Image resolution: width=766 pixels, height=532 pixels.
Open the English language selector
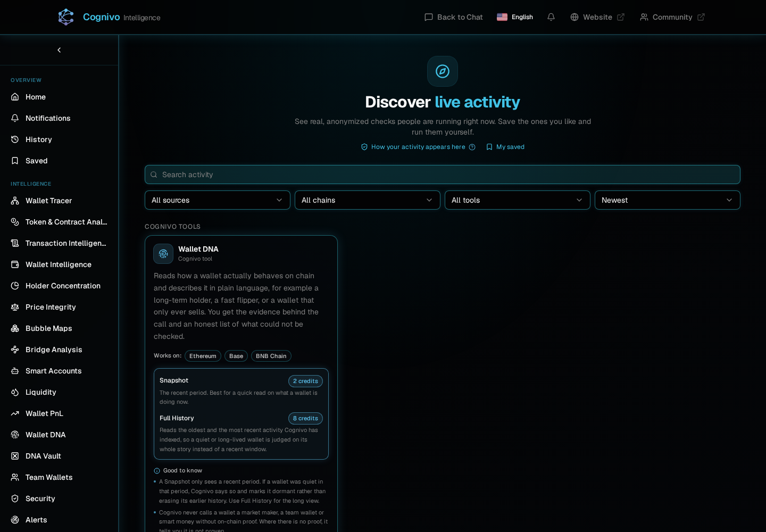pyautogui.click(x=515, y=17)
